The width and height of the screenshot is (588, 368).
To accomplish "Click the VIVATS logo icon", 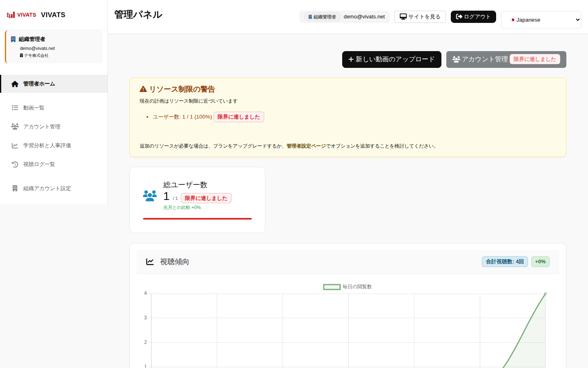I will tap(21, 15).
